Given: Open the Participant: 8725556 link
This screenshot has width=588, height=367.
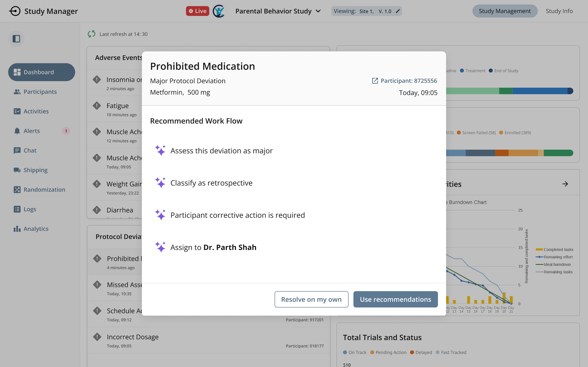Looking at the screenshot, I should pyautogui.click(x=404, y=81).
